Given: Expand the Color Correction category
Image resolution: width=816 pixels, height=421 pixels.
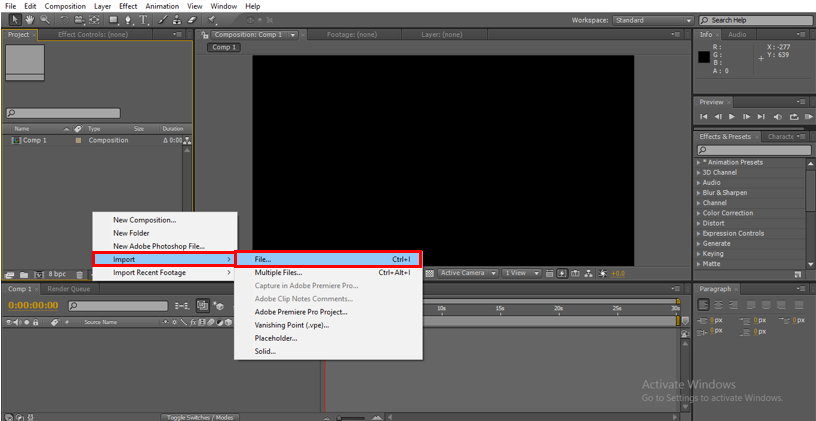Looking at the screenshot, I should tap(699, 213).
